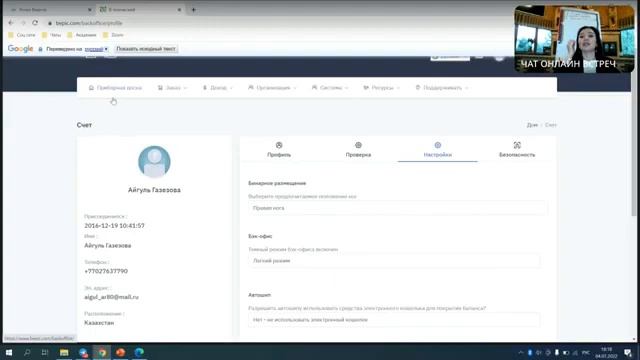
Task: Expand the Организация menu
Action: 272,88
